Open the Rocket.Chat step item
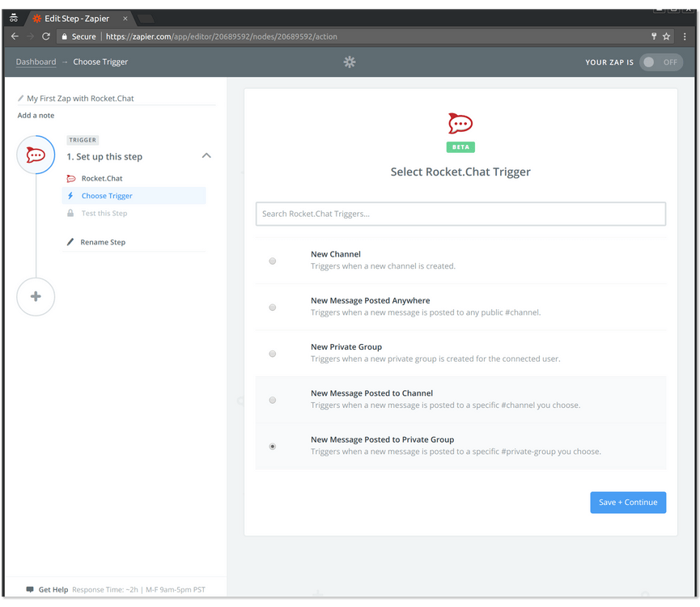This screenshot has height=607, width=700. [x=134, y=179]
